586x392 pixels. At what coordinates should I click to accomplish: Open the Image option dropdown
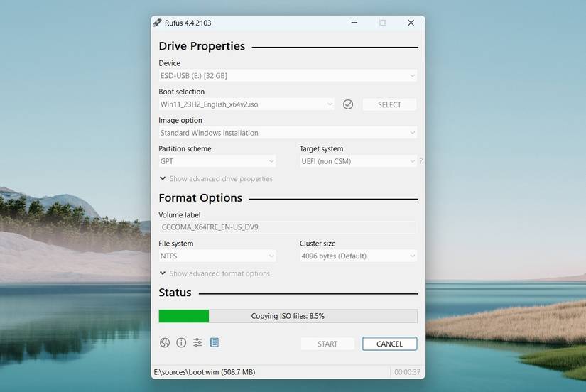point(288,133)
